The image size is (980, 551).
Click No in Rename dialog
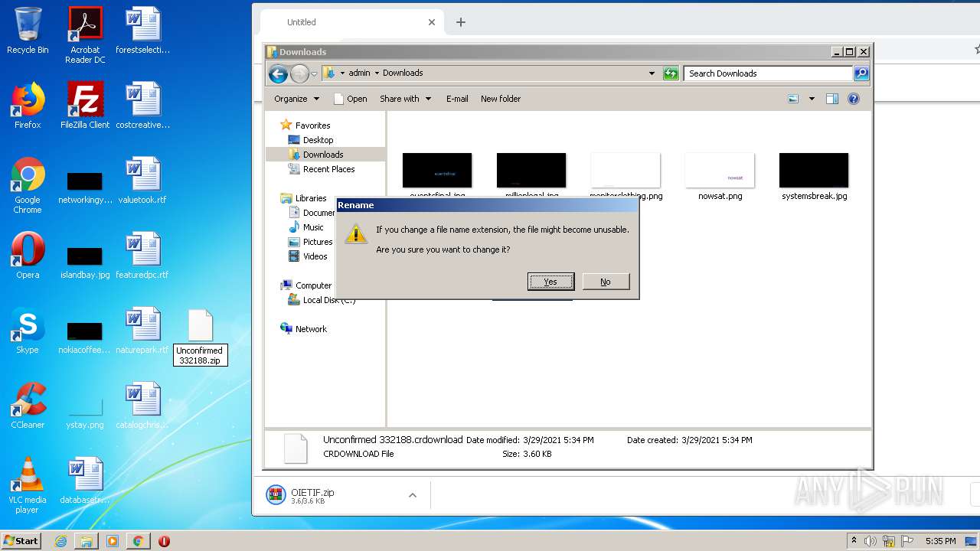pyautogui.click(x=606, y=282)
